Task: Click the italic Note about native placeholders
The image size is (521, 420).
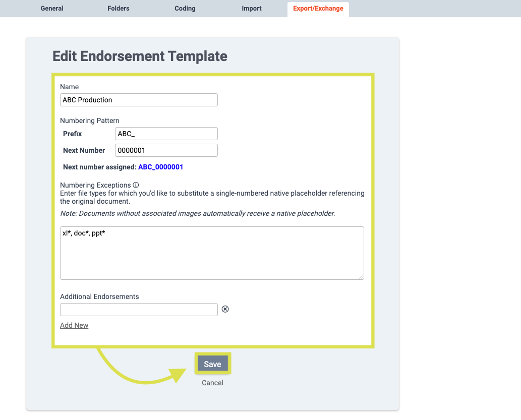Action: tap(198, 213)
